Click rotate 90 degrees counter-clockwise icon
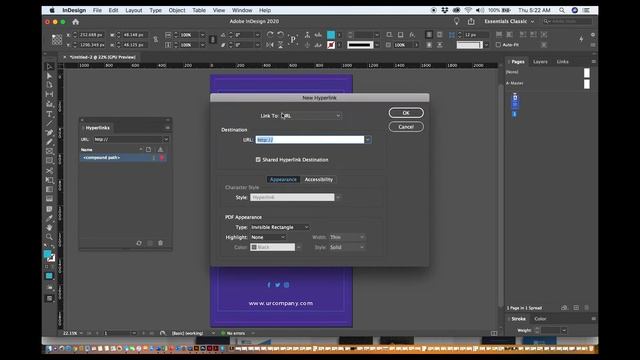Screen dimensions: 640x360 coord(280,35)
